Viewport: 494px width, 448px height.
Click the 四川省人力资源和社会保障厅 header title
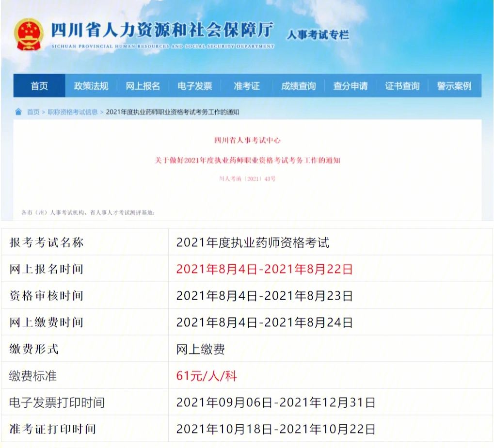point(162,30)
